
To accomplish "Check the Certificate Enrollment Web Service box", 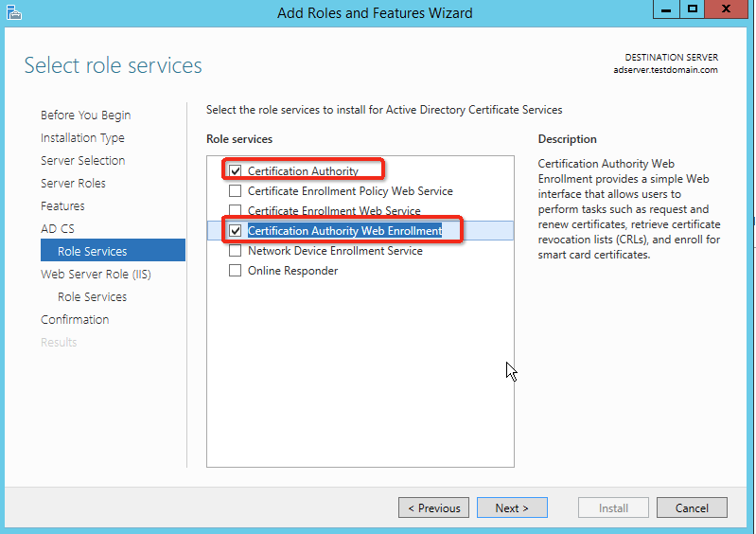I will (236, 211).
